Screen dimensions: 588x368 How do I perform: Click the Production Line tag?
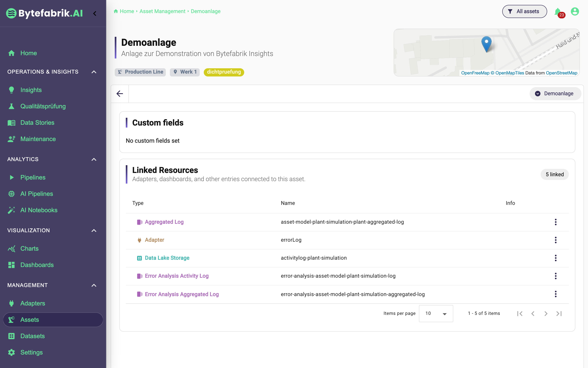140,72
